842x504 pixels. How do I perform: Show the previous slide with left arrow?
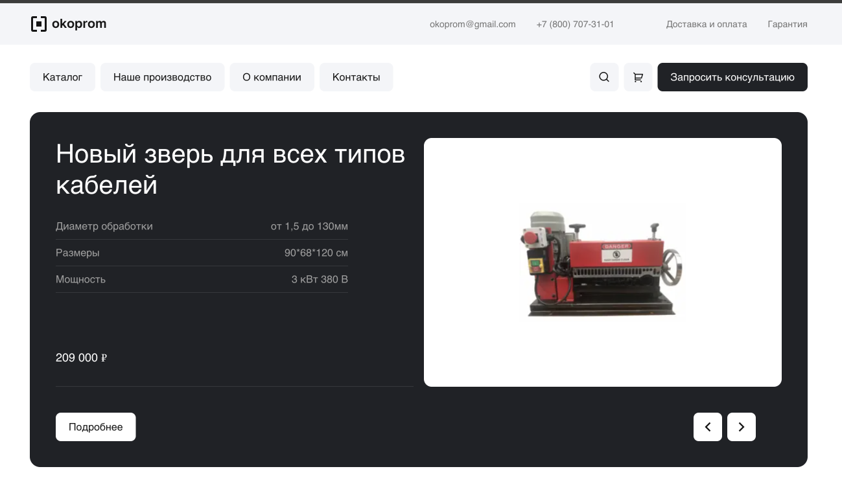[708, 427]
